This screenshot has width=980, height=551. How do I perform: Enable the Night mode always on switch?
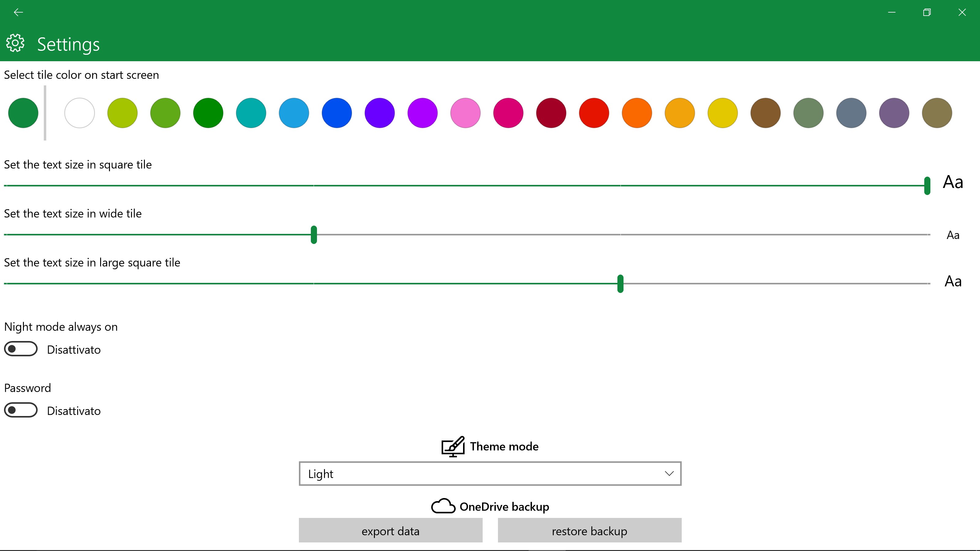pos(21,349)
